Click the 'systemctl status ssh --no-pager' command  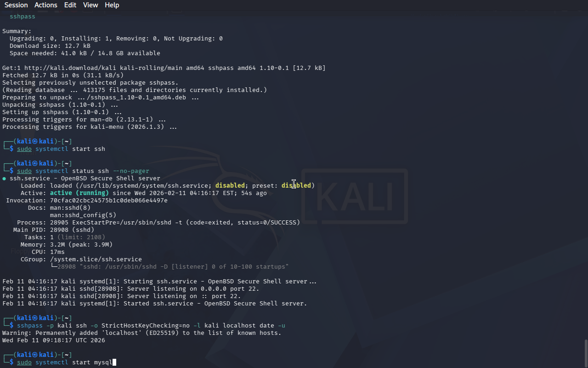coord(92,171)
